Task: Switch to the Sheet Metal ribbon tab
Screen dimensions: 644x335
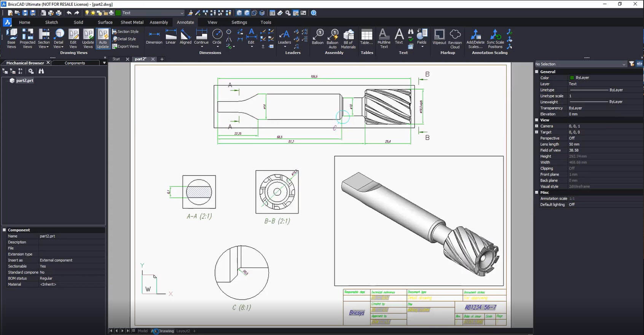Action: pyautogui.click(x=132, y=22)
